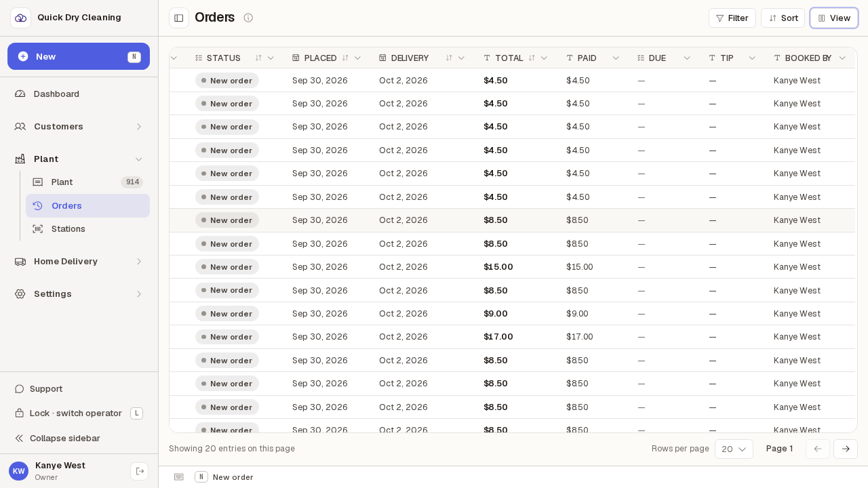Open the Support link
The image size is (868, 488).
(x=79, y=389)
